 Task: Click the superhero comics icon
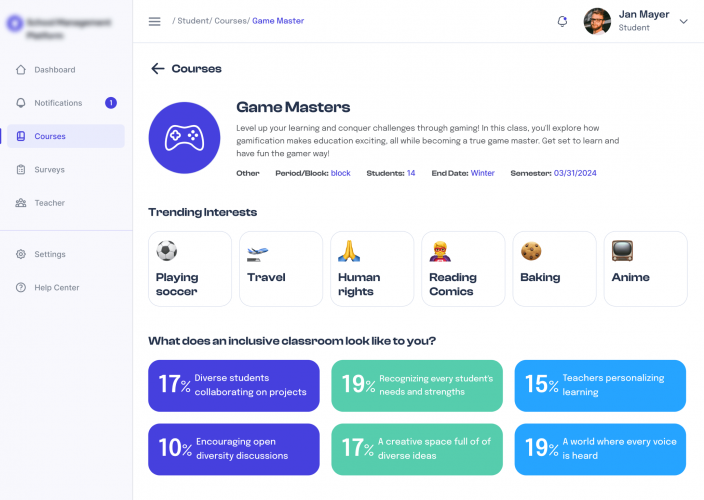pos(440,251)
